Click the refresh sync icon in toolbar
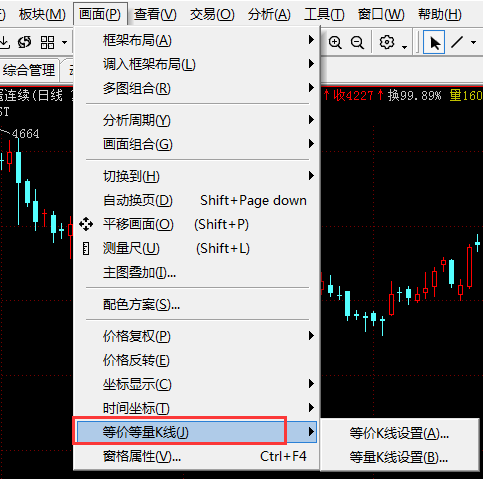The width and height of the screenshot is (483, 479). pyautogui.click(x=25, y=42)
